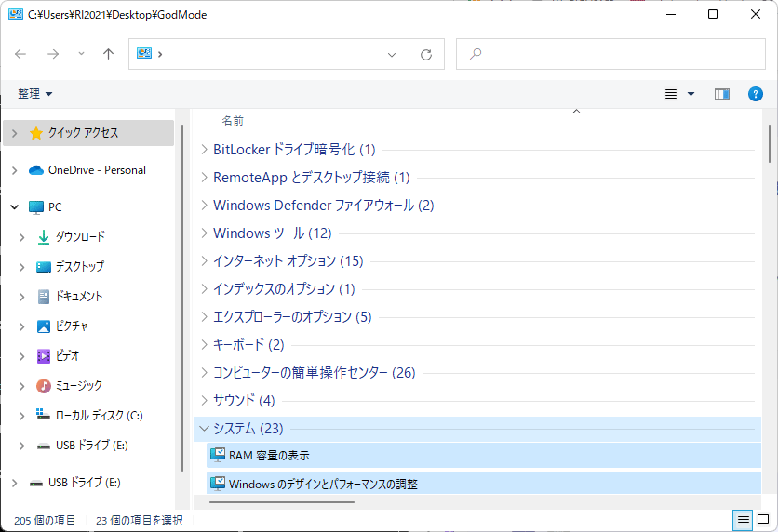Screen dimensions: 778x532
Task: Open the recent locations dropdown chevron
Action: point(81,54)
